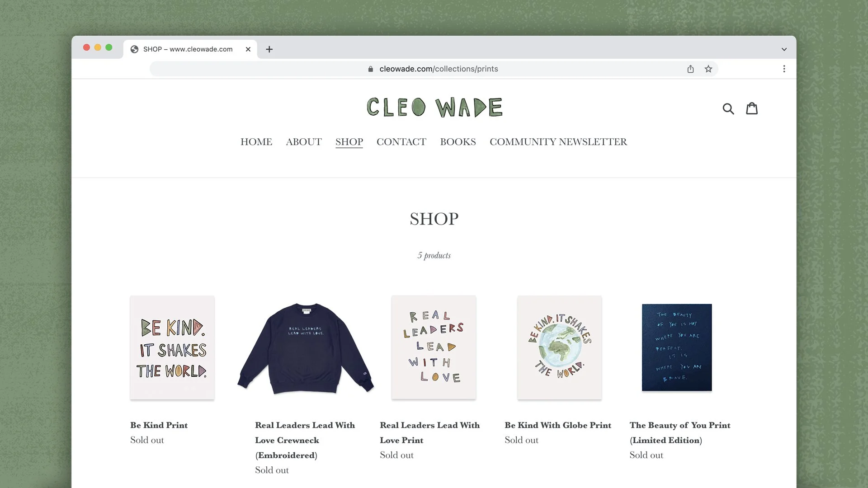Open the COMMUNITY NEWSLETTER page

(x=558, y=142)
